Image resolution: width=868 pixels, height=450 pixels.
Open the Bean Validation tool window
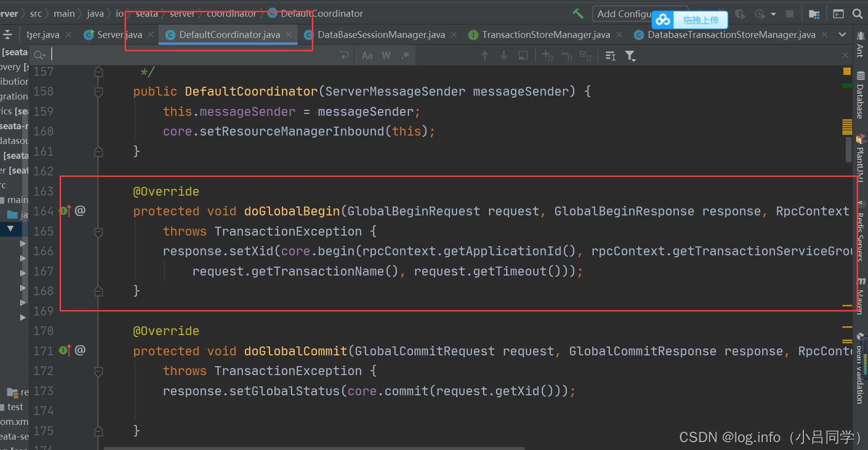pos(861,370)
